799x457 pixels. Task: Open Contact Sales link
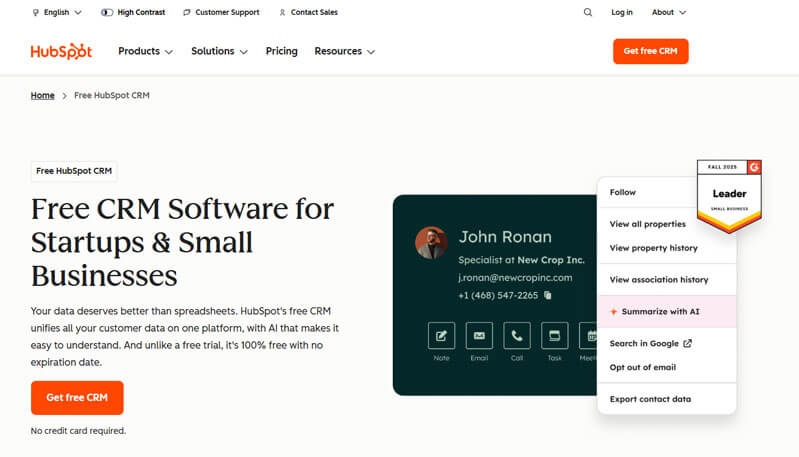pos(308,12)
